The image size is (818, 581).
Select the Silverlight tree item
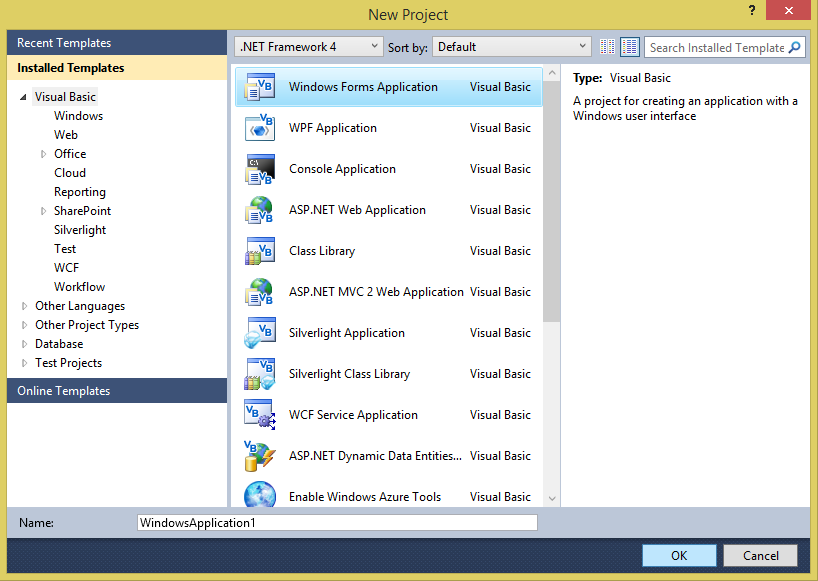click(80, 230)
